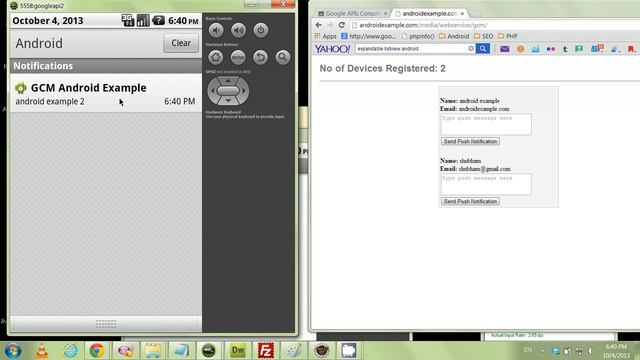Open Dreamweaver from the taskbar
640x360 pixels.
pos(238,351)
